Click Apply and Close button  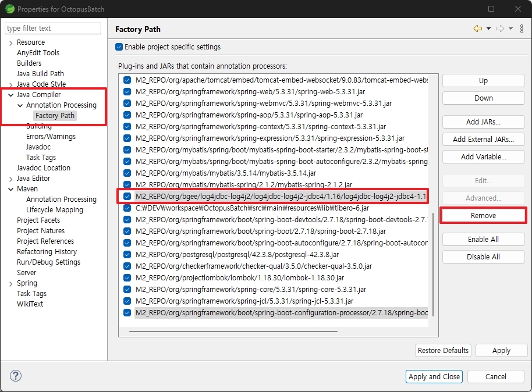point(434,376)
